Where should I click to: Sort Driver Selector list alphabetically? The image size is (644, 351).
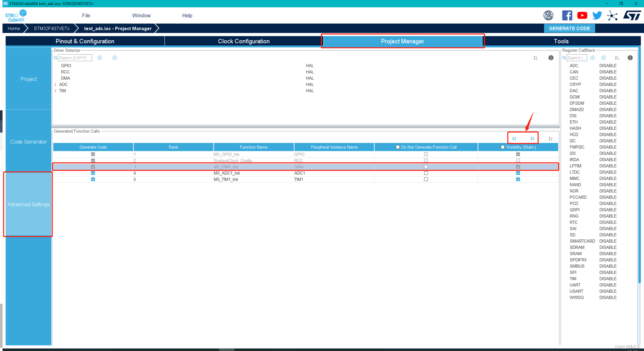point(535,58)
